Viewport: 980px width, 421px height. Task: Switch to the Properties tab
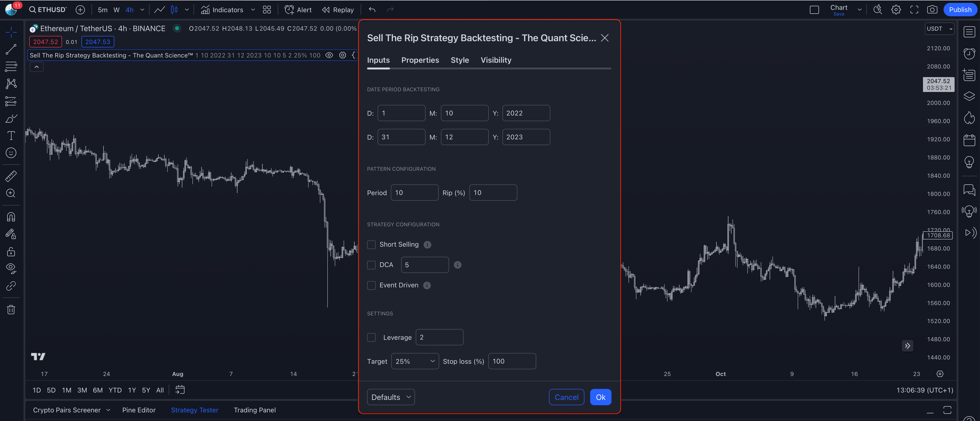click(x=420, y=60)
